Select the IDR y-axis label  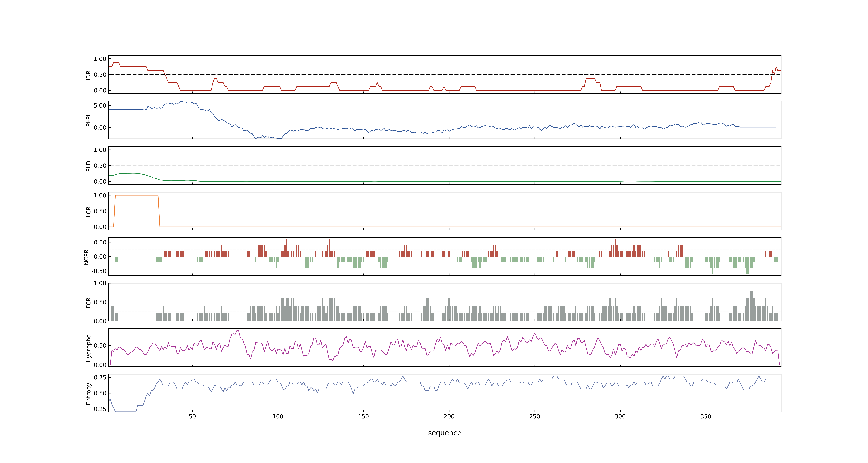89,75
